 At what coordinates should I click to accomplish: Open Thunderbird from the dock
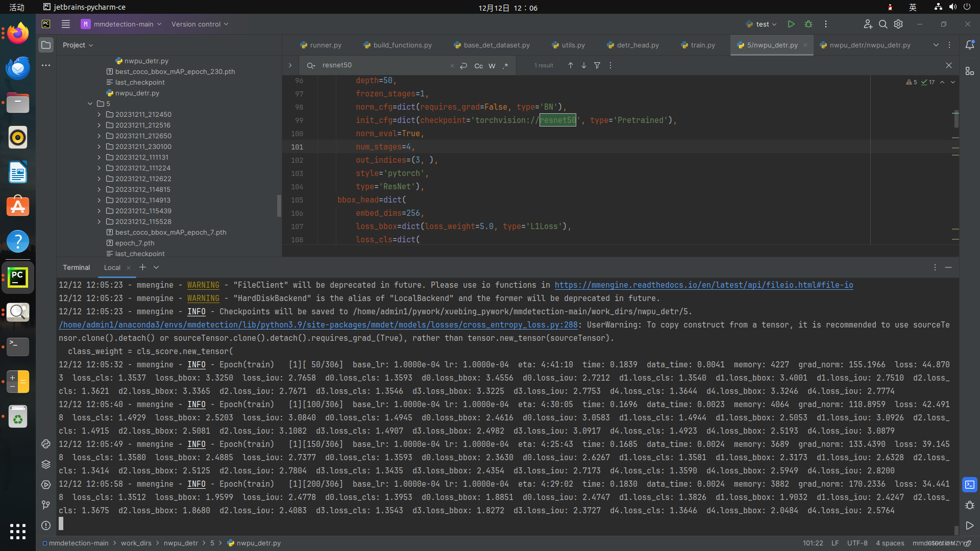(x=18, y=68)
